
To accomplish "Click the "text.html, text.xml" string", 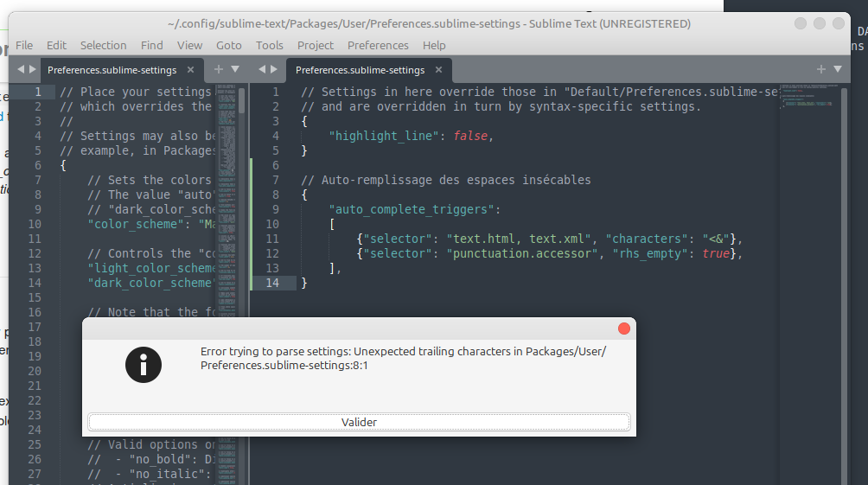I will pyautogui.click(x=519, y=239).
